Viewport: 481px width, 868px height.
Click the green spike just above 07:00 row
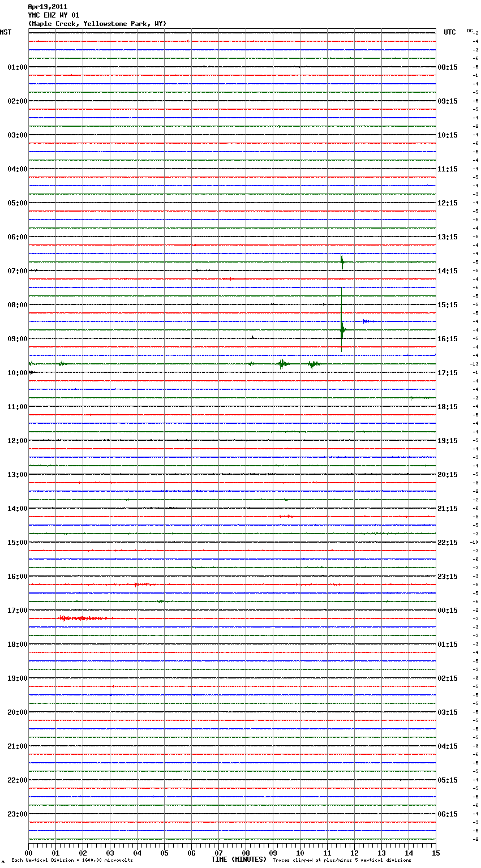[342, 262]
